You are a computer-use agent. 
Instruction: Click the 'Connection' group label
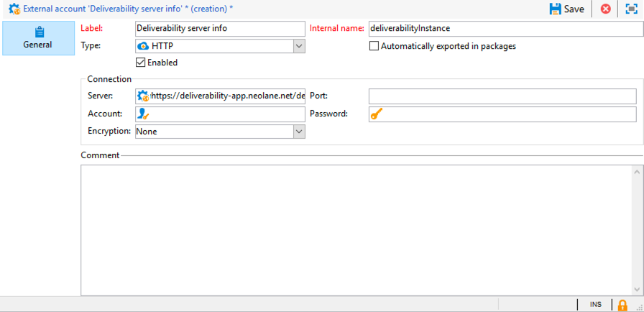tap(109, 79)
